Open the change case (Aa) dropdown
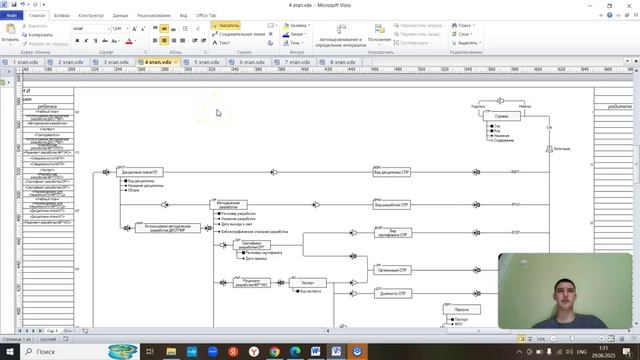 tap(115, 41)
